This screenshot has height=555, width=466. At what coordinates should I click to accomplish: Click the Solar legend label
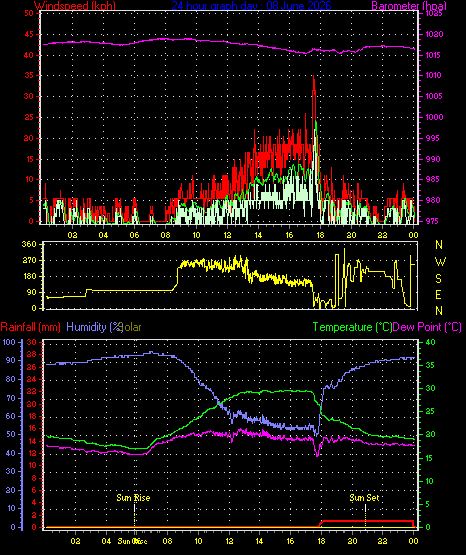pyautogui.click(x=131, y=327)
